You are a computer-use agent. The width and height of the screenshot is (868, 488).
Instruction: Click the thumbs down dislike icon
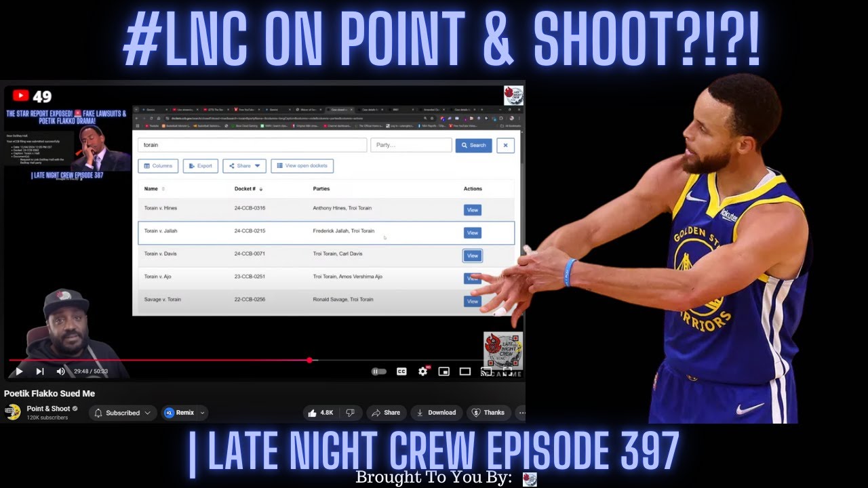[x=350, y=413]
